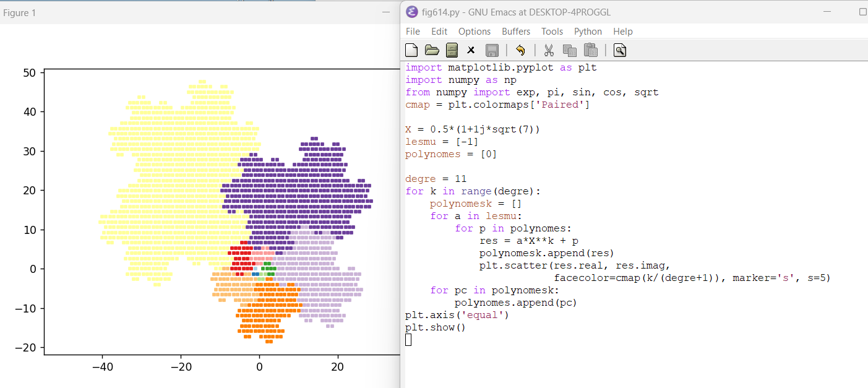
Task: Open the directory (Dired) cabinet icon
Action: (452, 50)
